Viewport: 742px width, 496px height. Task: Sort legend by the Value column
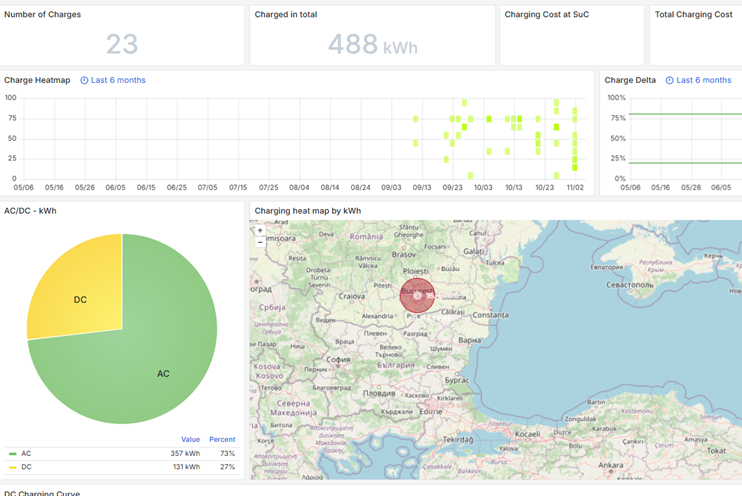[190, 439]
